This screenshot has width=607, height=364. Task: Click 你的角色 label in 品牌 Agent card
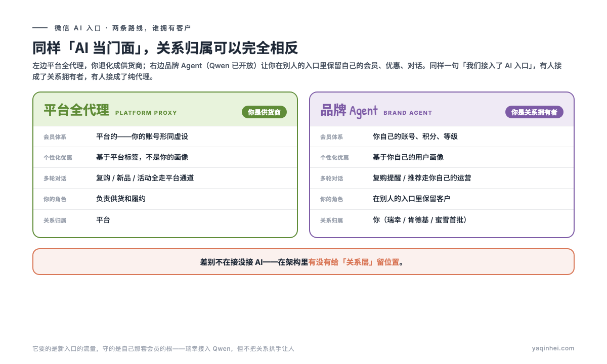331,199
